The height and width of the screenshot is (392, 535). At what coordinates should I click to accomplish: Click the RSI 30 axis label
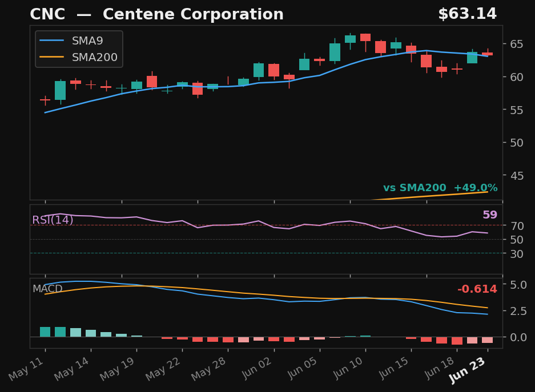coord(517,254)
